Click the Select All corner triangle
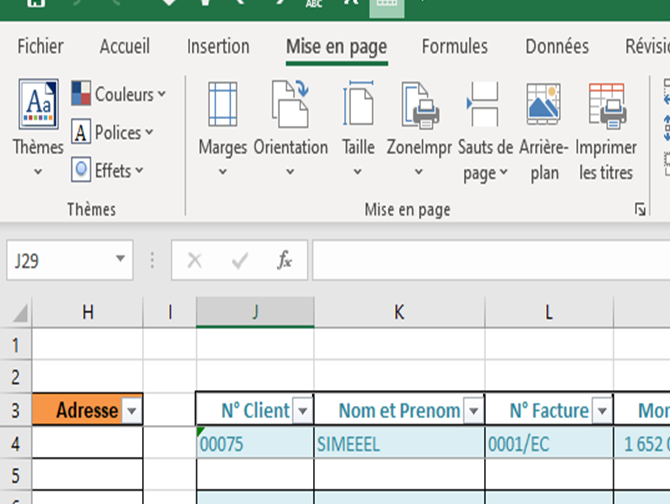Image resolution: width=670 pixels, height=504 pixels. (19, 313)
